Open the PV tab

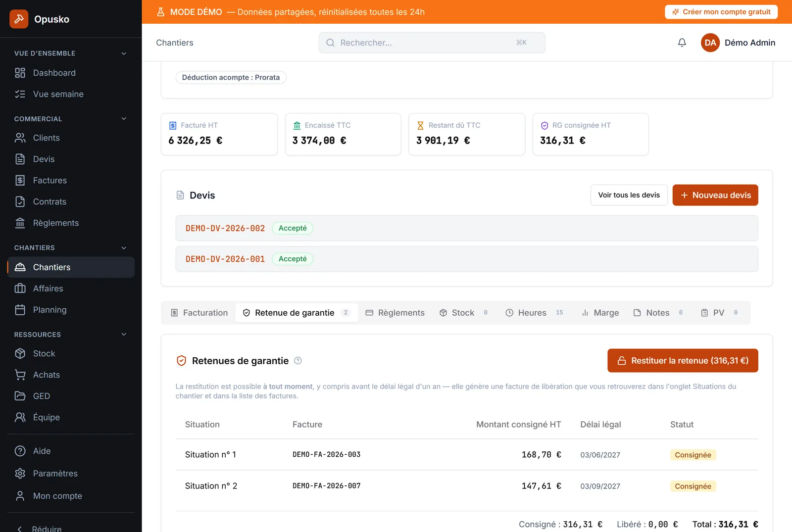coord(719,313)
